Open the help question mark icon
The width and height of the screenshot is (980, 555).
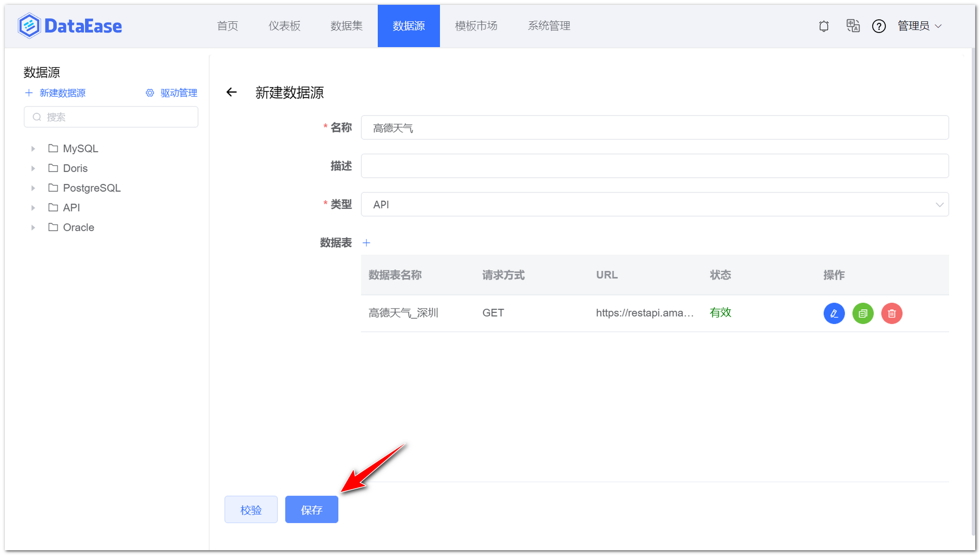(878, 26)
